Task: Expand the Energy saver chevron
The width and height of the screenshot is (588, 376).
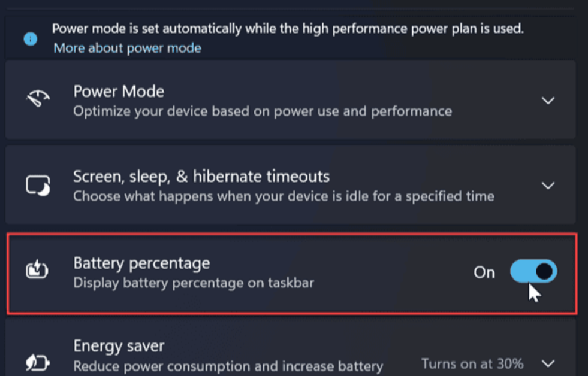Action: (x=548, y=363)
